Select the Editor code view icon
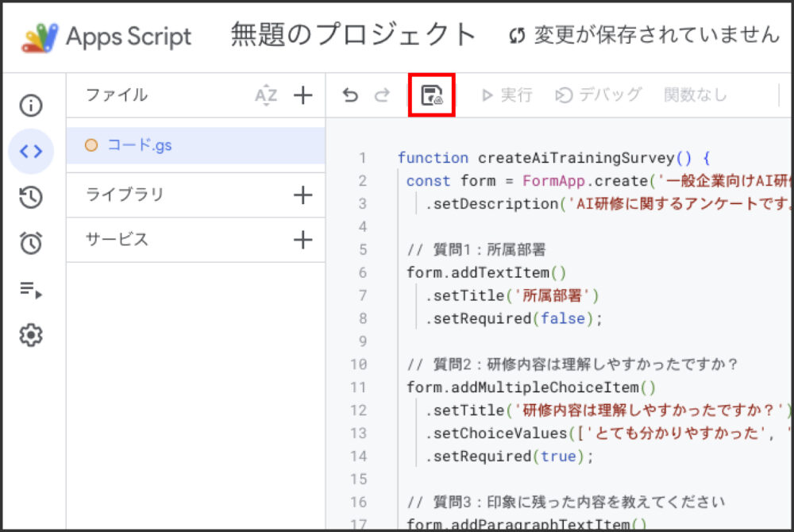This screenshot has height=532, width=794. 30,150
